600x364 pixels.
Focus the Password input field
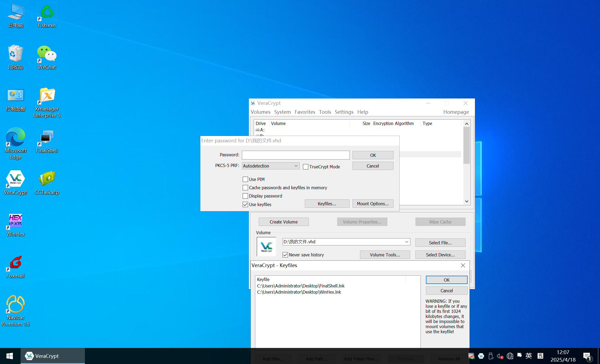[296, 155]
